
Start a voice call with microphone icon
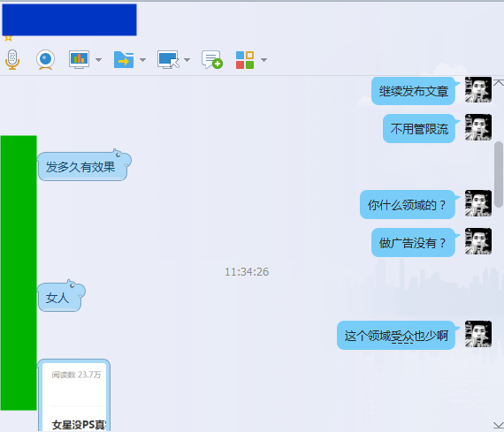[x=12, y=60]
